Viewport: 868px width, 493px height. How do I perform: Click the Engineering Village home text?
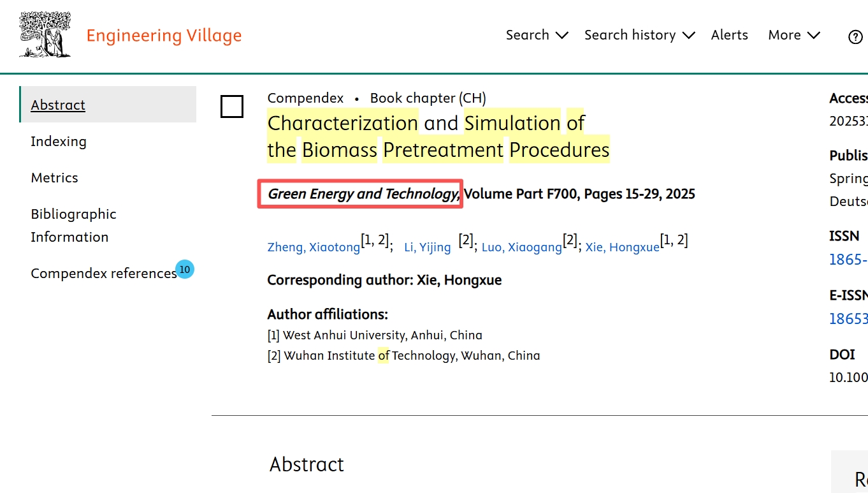click(x=164, y=35)
